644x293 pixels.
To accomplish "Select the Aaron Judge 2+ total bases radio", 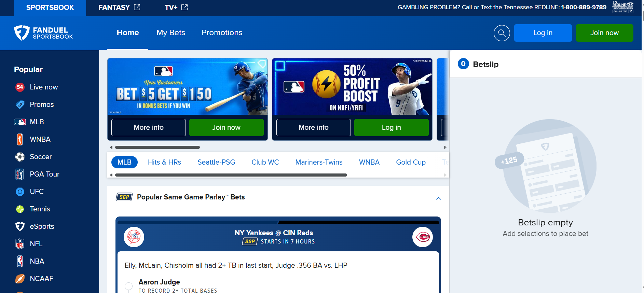I will pyautogui.click(x=129, y=286).
